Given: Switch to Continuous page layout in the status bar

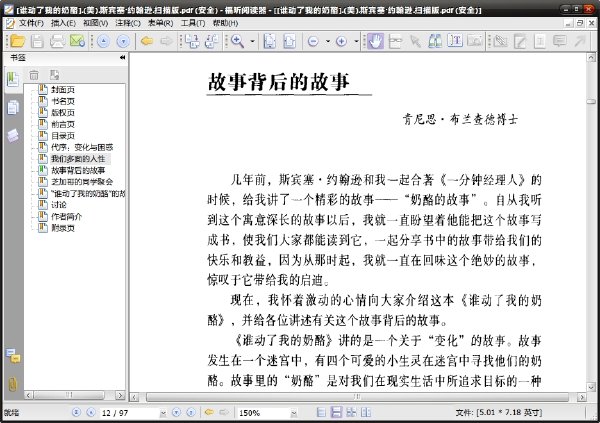Looking at the screenshot, I should (336, 412).
